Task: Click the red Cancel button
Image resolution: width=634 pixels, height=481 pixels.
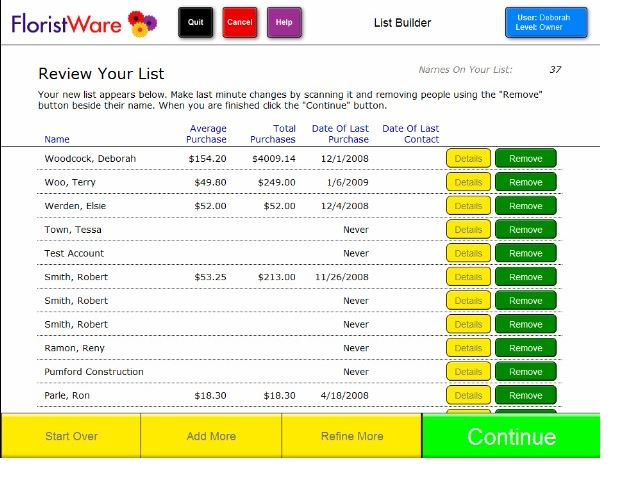Action: click(240, 22)
